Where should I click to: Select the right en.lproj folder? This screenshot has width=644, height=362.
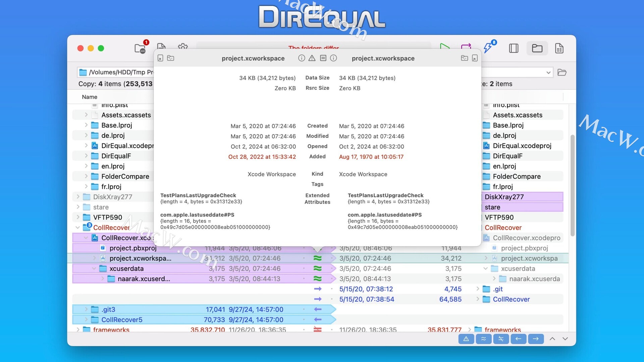click(x=504, y=166)
